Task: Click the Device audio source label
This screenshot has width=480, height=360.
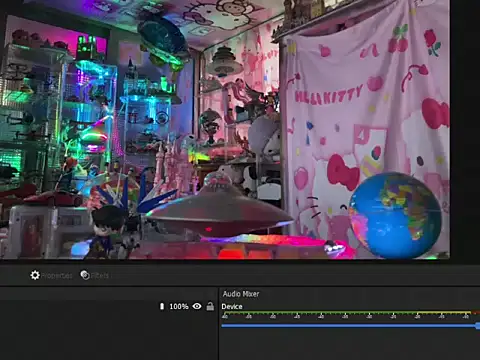Action: (x=232, y=307)
